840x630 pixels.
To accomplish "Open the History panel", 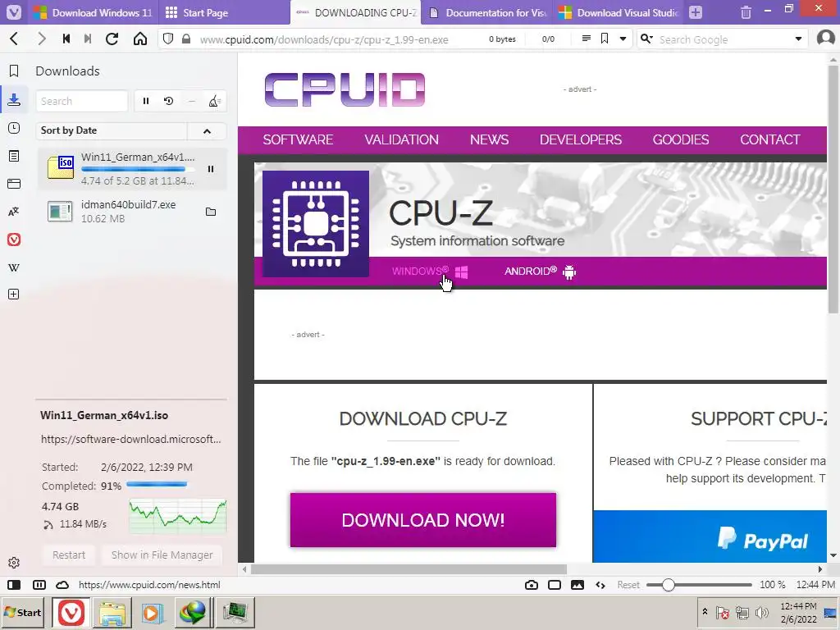I will [x=14, y=128].
